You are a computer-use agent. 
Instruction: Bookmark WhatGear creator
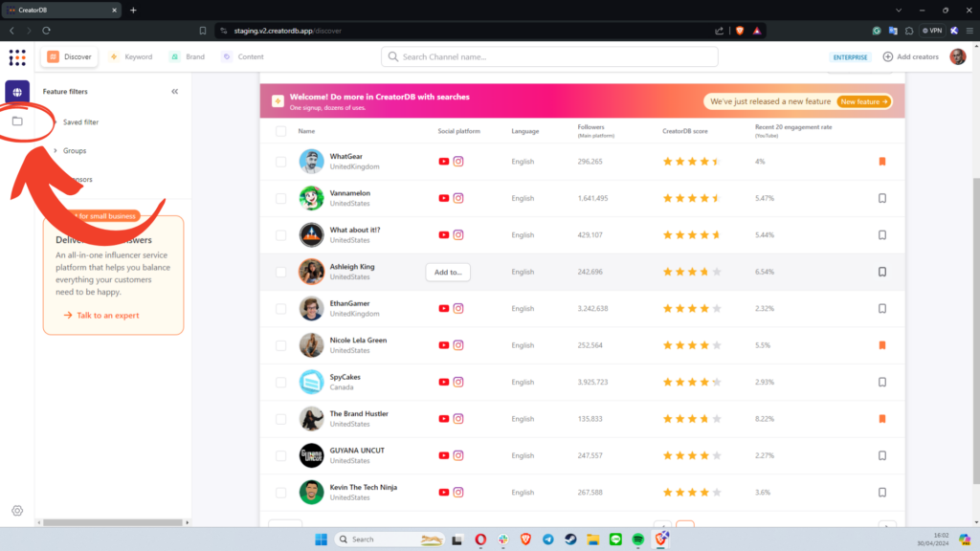tap(881, 161)
